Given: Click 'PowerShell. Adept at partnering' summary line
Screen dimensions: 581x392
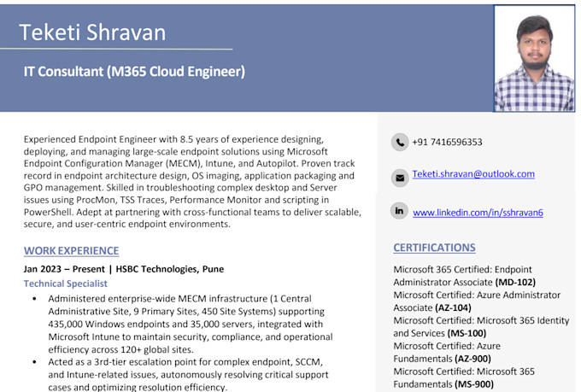Looking at the screenshot, I should (192, 212).
